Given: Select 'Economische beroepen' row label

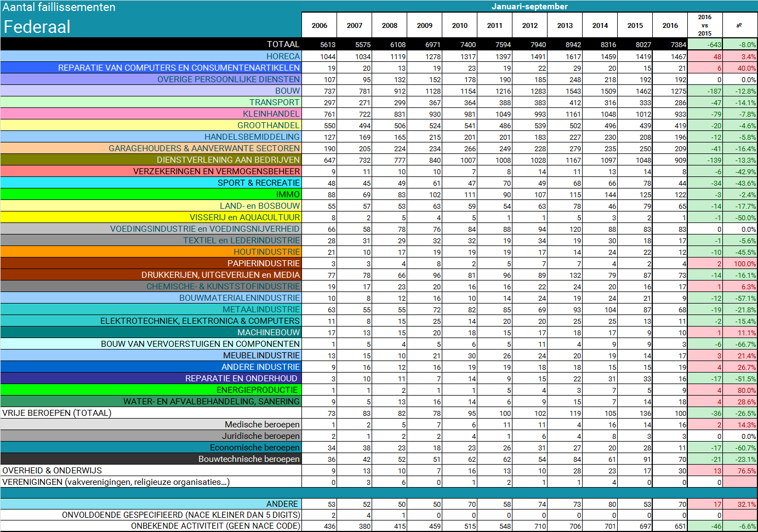Looking at the screenshot, I should 255,447.
